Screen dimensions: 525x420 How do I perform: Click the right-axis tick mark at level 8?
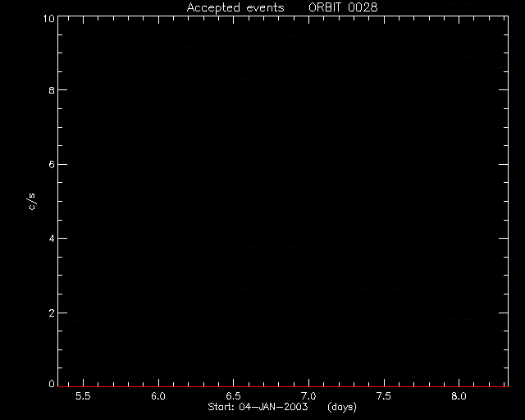coord(503,89)
